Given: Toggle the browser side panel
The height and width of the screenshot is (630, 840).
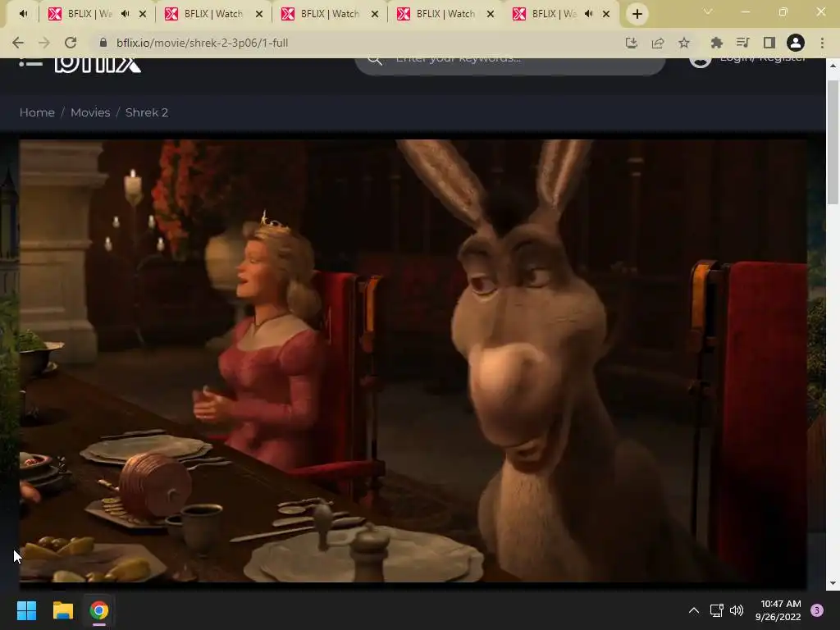Looking at the screenshot, I should [x=769, y=43].
